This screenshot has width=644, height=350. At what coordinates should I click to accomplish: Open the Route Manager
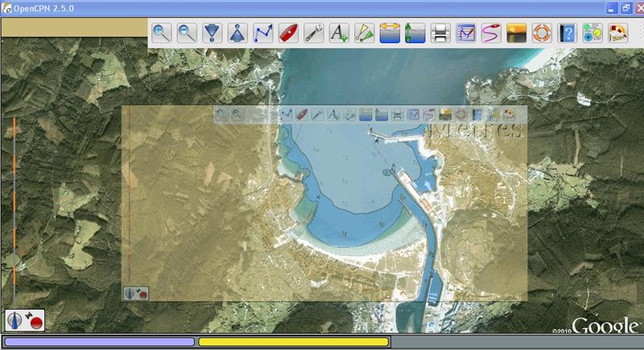pyautogui.click(x=466, y=33)
